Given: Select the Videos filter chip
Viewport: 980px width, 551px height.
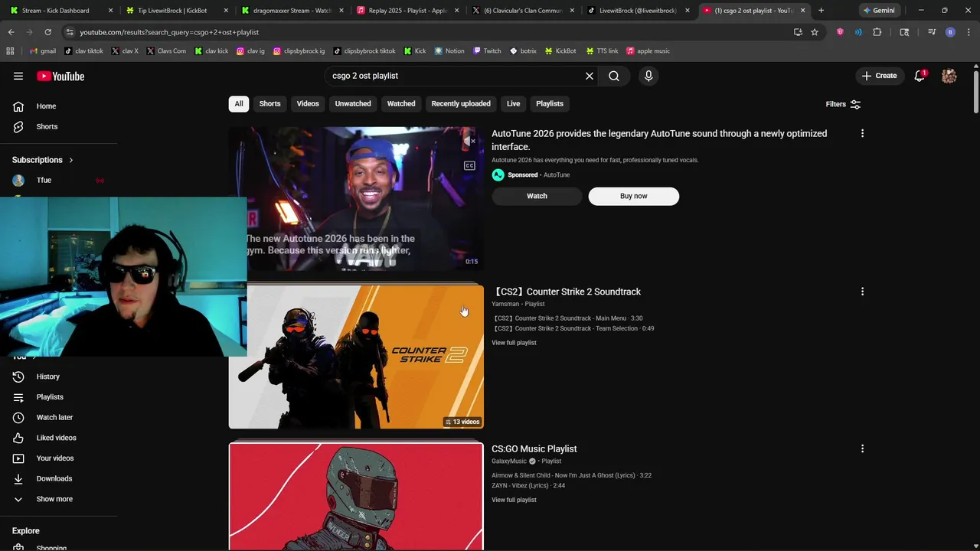Looking at the screenshot, I should click(x=308, y=104).
